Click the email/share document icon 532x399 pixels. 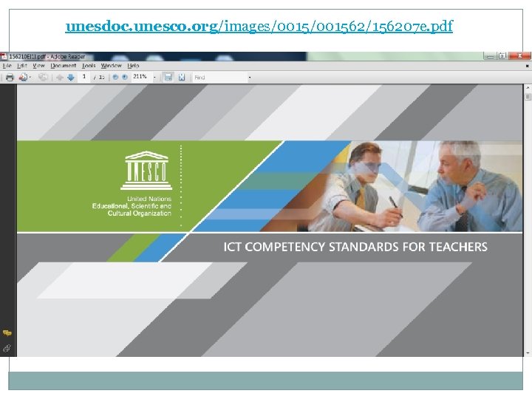coord(23,78)
